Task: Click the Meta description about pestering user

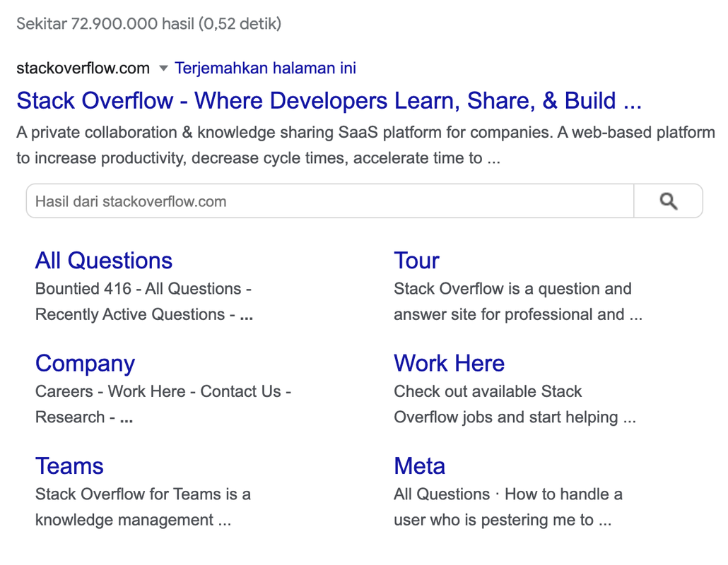Action: tap(508, 507)
